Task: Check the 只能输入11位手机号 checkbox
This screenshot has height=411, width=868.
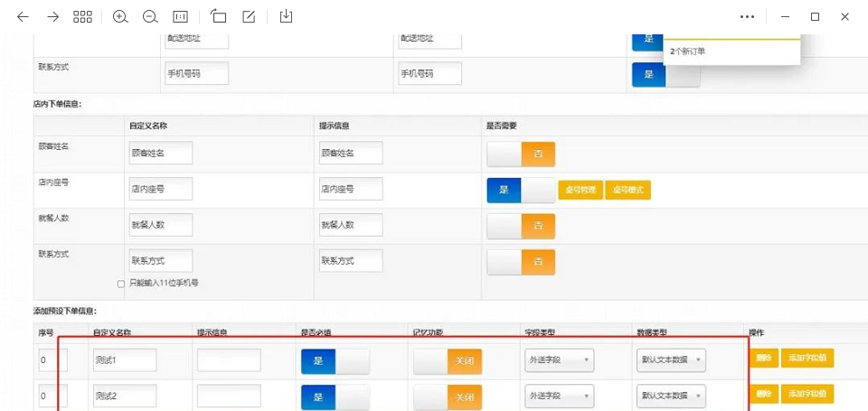Action: 121,284
